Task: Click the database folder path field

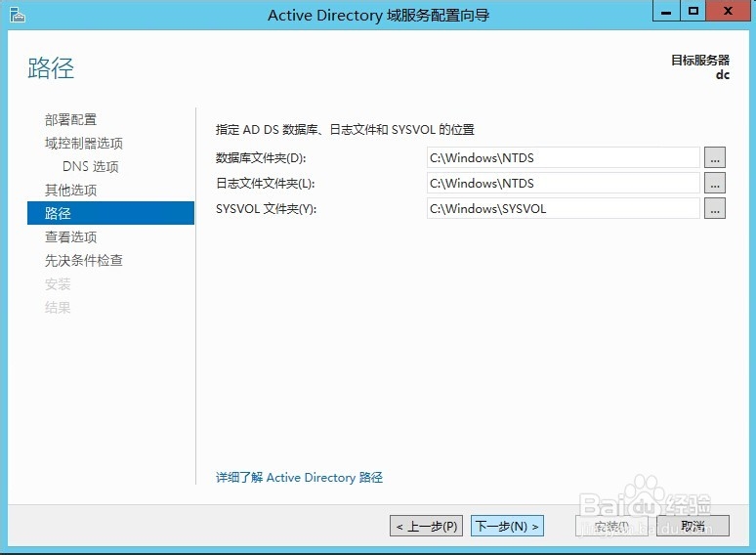Action: coord(564,157)
